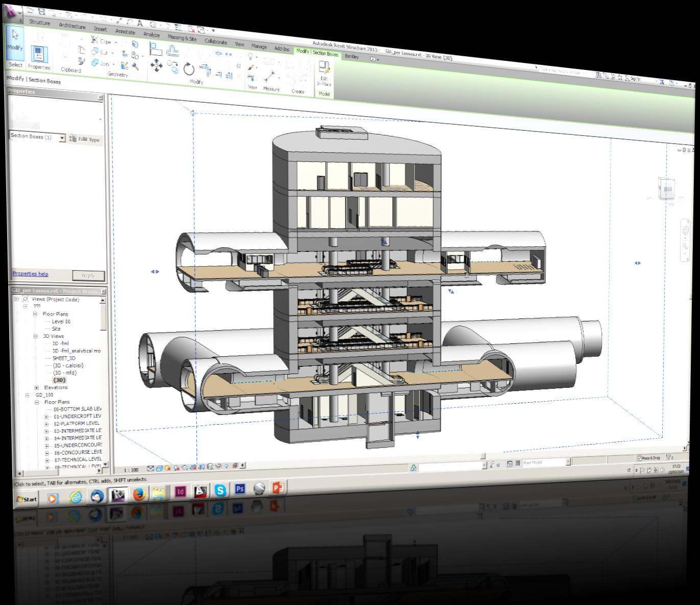
Task: Click the Edit Type button
Action: point(85,139)
